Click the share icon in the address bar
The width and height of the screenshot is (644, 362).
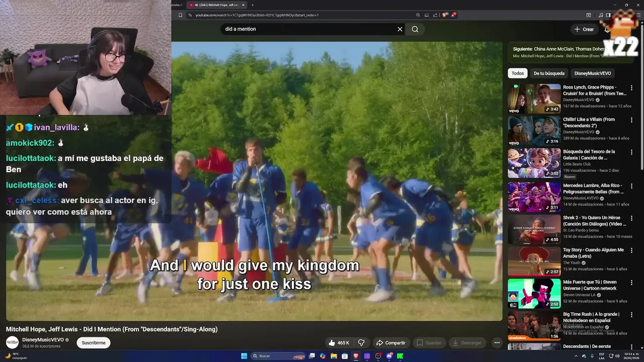pyautogui.click(x=435, y=15)
